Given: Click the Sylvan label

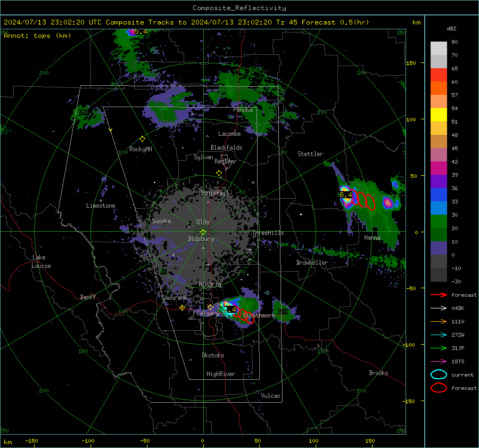Looking at the screenshot, I should click(203, 157).
